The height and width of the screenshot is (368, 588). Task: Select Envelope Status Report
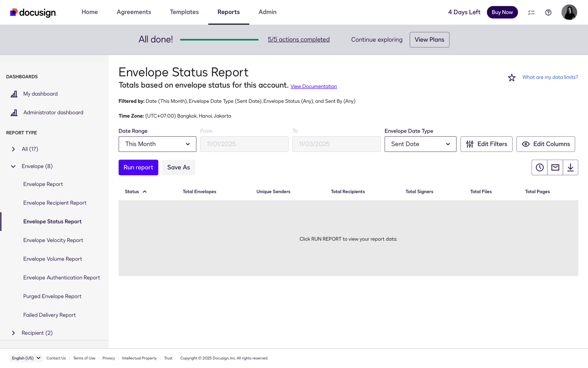tap(52, 222)
